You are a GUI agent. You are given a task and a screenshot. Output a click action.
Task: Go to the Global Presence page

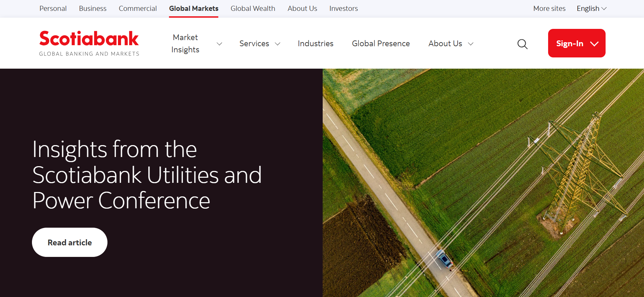click(381, 43)
